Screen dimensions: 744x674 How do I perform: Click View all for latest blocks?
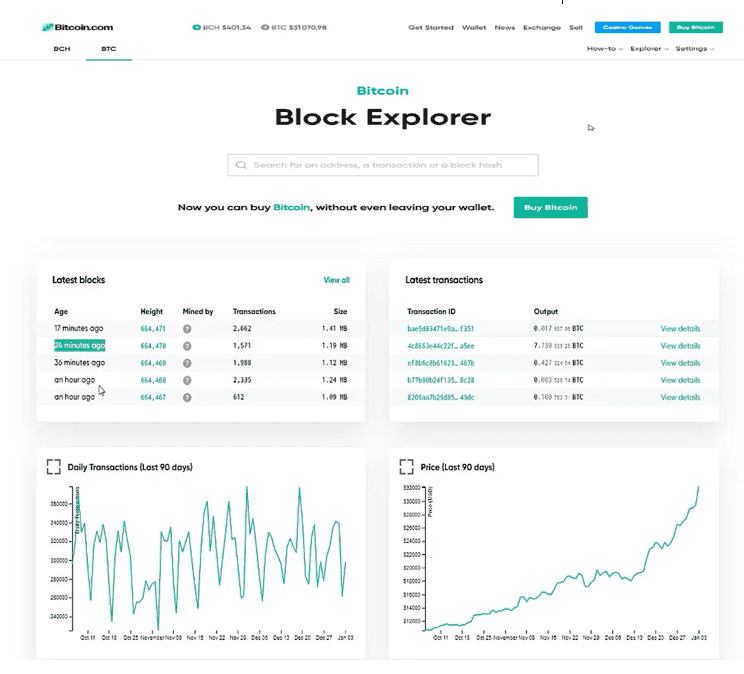click(x=336, y=280)
